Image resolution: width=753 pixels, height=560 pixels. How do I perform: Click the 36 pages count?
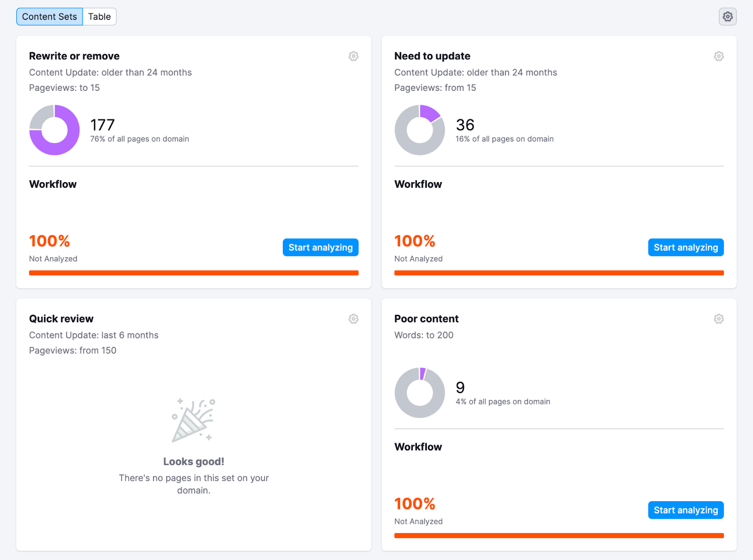(465, 125)
